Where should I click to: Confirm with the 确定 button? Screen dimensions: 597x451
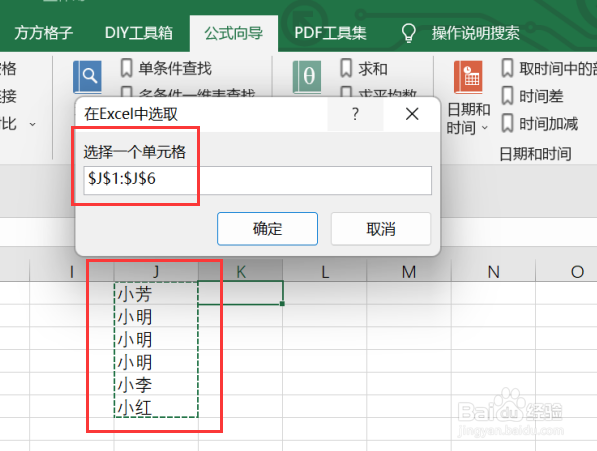tap(267, 229)
